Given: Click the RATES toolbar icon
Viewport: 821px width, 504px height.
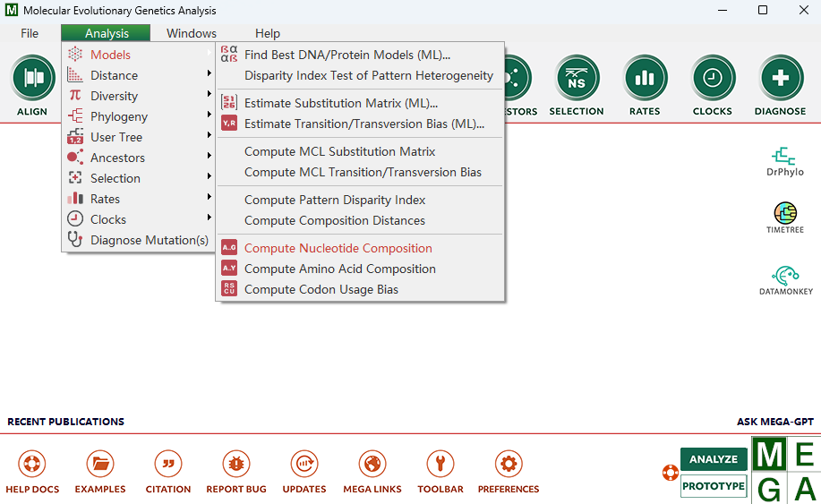Looking at the screenshot, I should click(644, 79).
